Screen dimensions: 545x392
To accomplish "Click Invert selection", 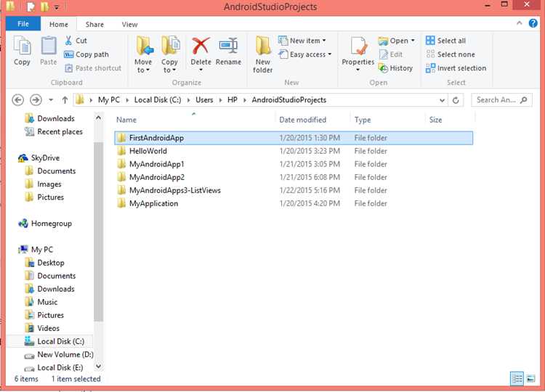I will (456, 68).
